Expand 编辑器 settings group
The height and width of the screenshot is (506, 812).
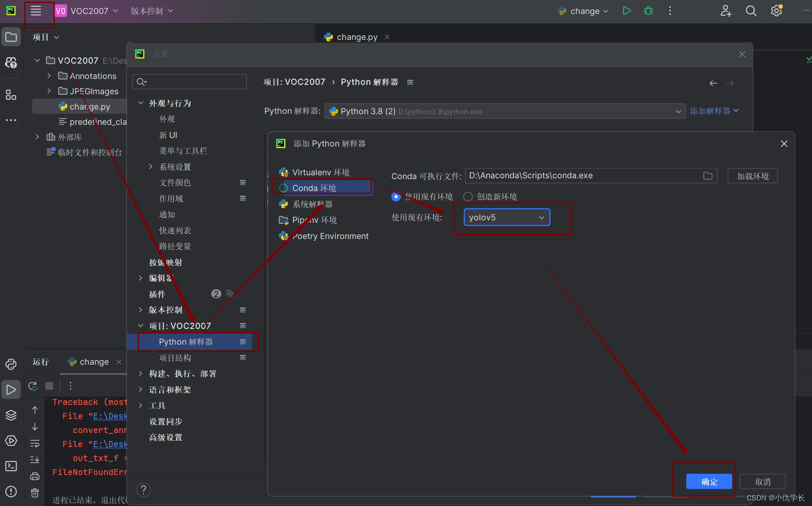coord(141,278)
